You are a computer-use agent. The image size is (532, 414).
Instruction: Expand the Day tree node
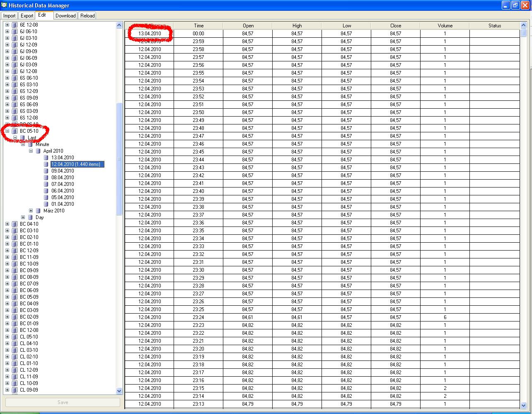pos(23,217)
